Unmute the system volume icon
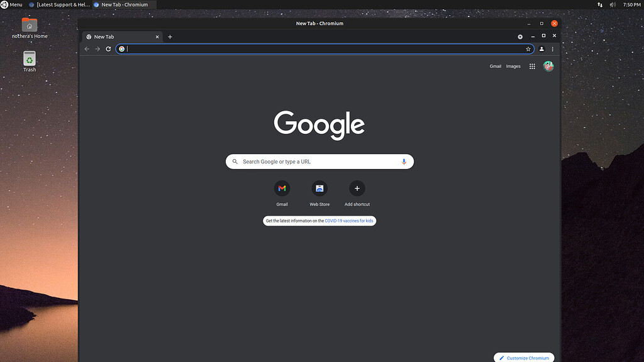This screenshot has width=644, height=362. 612,4
